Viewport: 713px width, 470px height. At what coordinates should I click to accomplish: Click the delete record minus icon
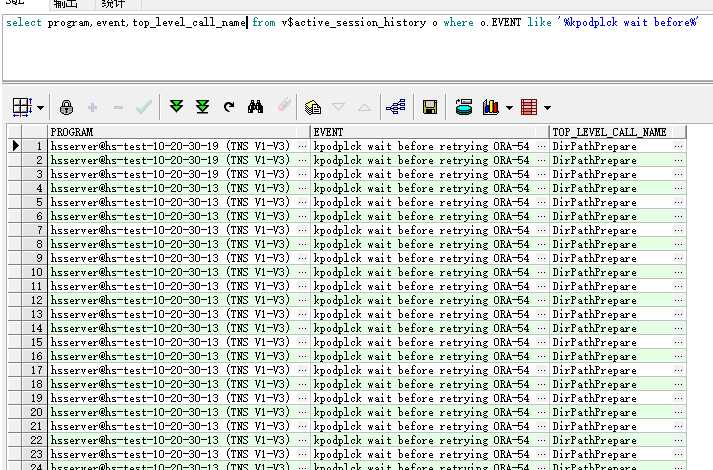point(118,108)
